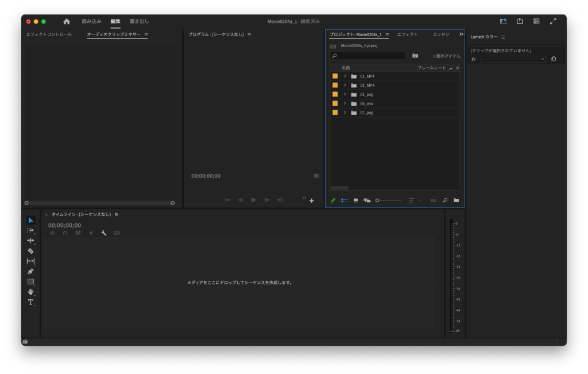Expand the 02_MP4 bin
588x374 pixels.
tap(345, 76)
